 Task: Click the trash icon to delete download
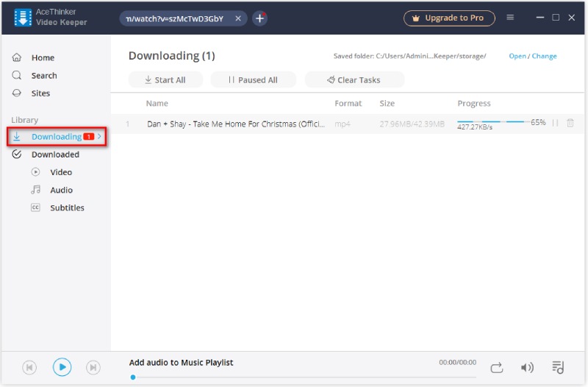click(570, 123)
